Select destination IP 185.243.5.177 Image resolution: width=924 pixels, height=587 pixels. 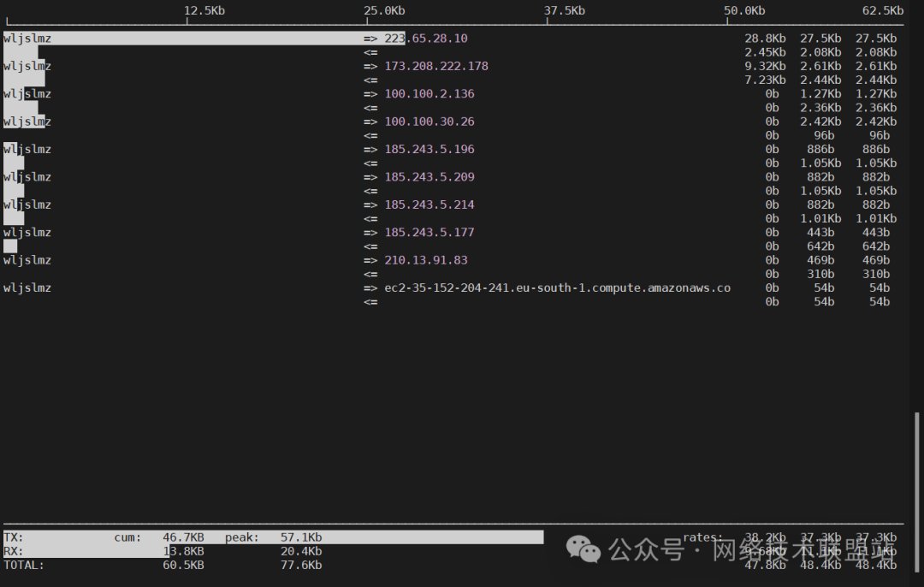coord(429,232)
